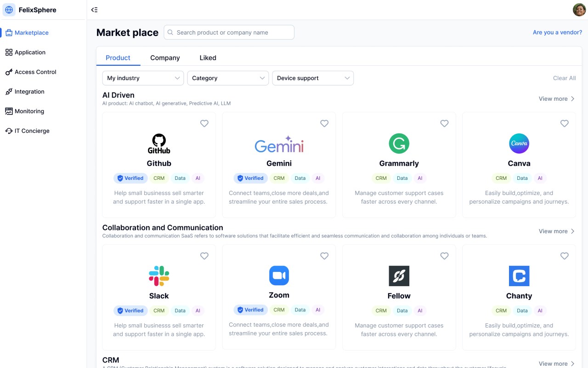Like the Canva product with heart
This screenshot has width=588, height=368.
[565, 123]
